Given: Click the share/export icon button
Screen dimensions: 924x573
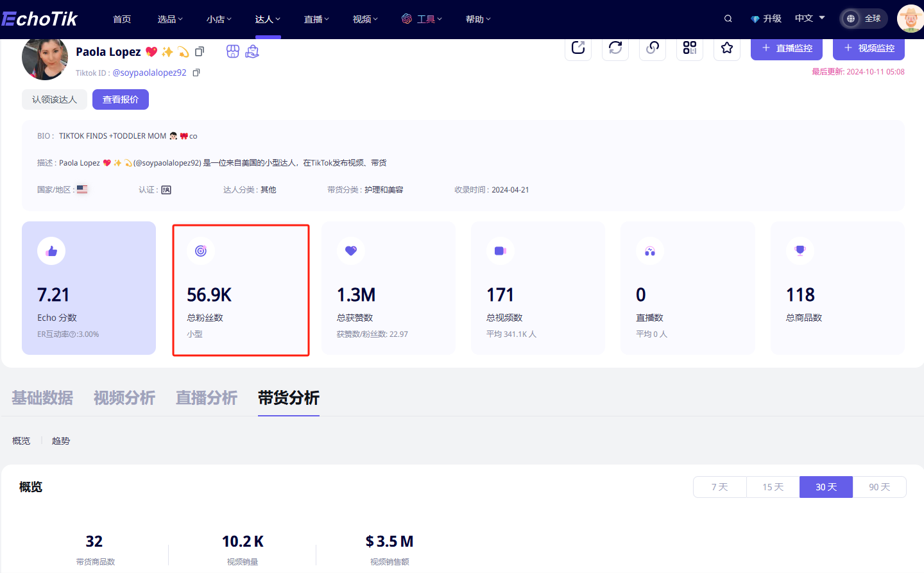Looking at the screenshot, I should 578,48.
